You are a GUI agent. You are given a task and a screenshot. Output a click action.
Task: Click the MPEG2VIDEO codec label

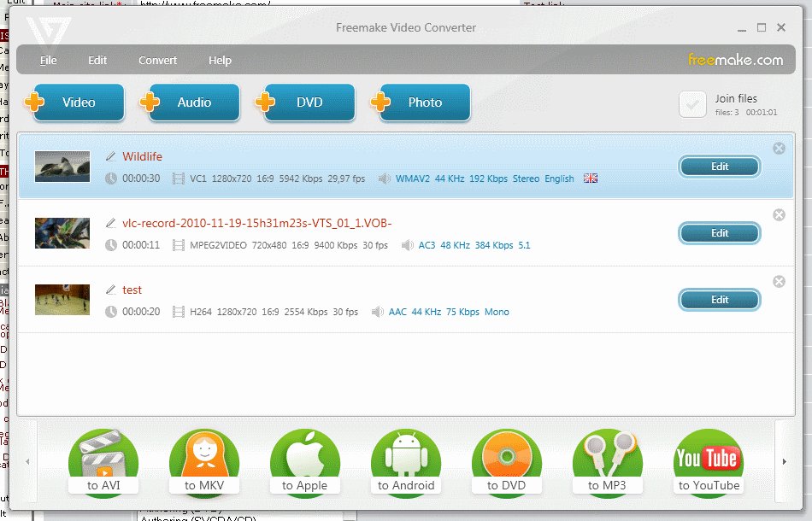coord(218,245)
